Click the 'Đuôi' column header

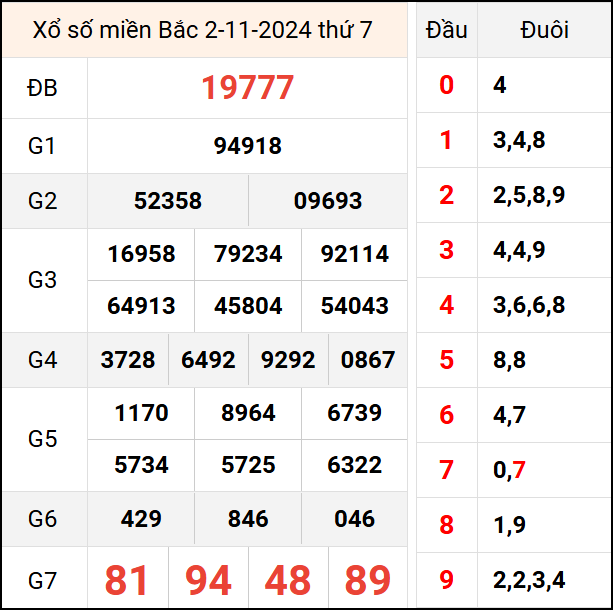click(x=544, y=30)
